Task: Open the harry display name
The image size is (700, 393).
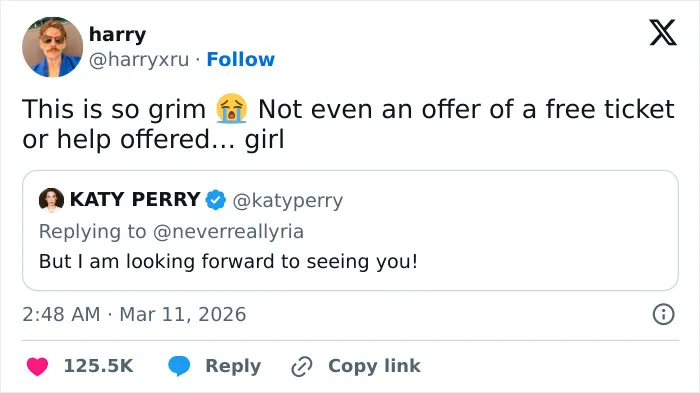Action: pyautogui.click(x=117, y=35)
